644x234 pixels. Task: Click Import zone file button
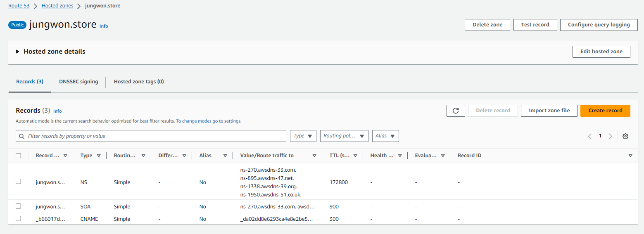pyautogui.click(x=549, y=111)
